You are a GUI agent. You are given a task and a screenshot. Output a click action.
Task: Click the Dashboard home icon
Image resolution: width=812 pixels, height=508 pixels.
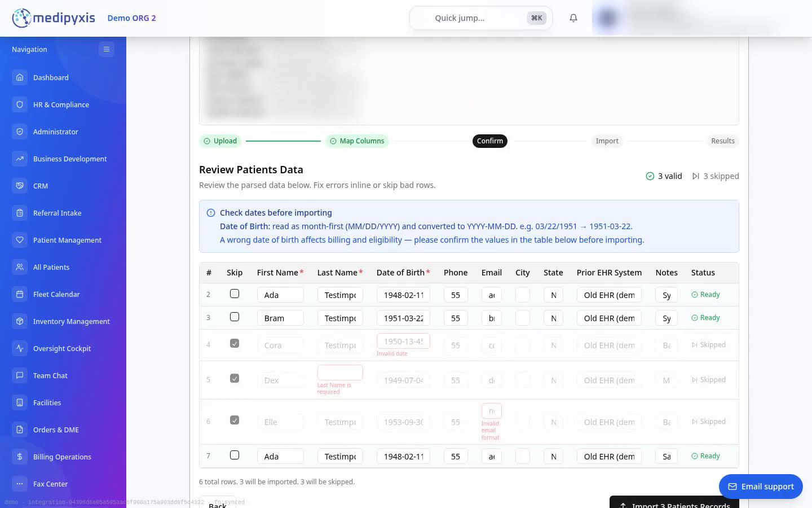(x=20, y=77)
